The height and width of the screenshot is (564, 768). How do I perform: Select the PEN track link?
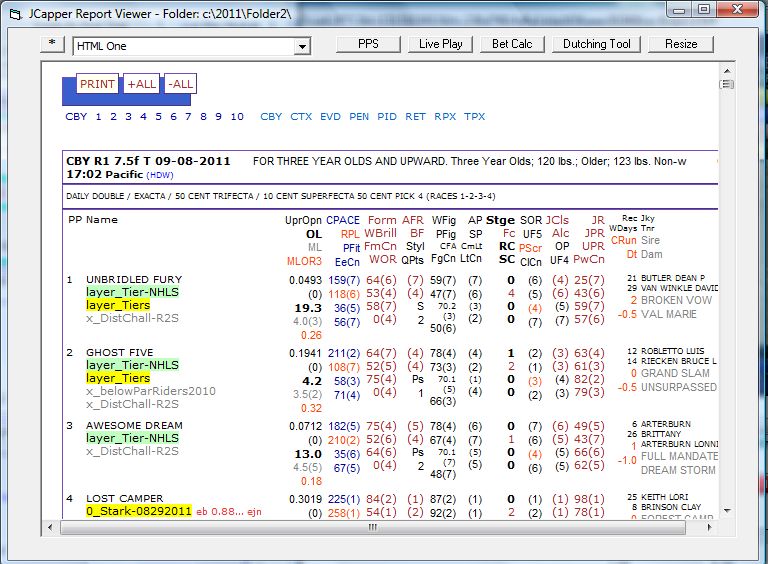click(359, 117)
